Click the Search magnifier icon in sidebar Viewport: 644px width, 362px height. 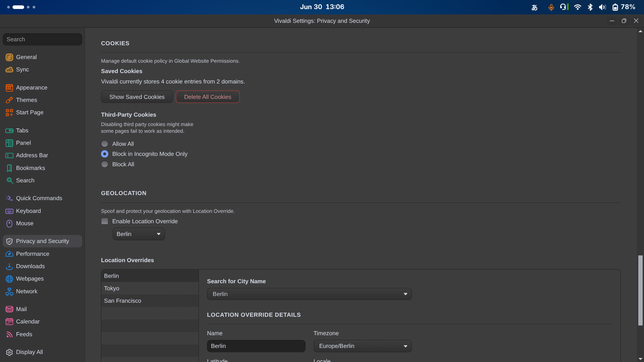(x=9, y=181)
